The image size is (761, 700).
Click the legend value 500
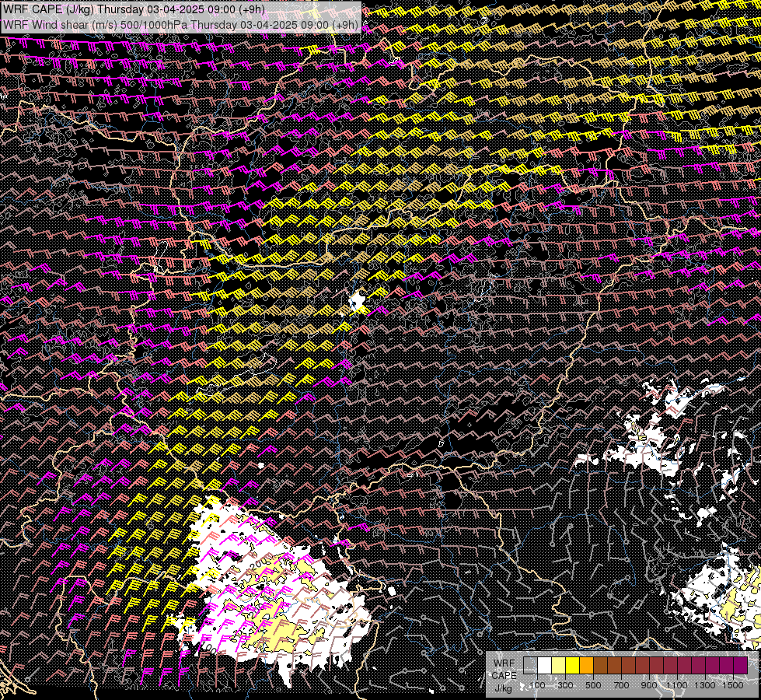(x=593, y=685)
